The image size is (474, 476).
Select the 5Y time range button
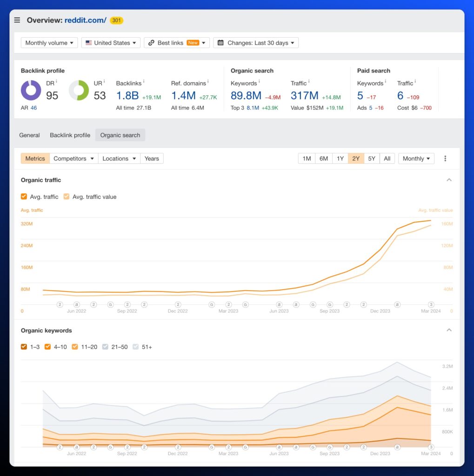[x=371, y=159]
